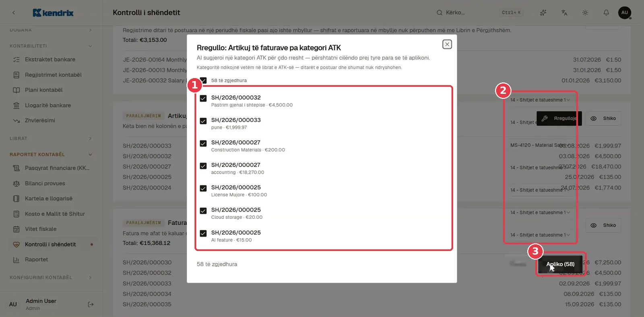The image size is (644, 317).
Task: Click the Apliko (58) button
Action: pos(560,264)
